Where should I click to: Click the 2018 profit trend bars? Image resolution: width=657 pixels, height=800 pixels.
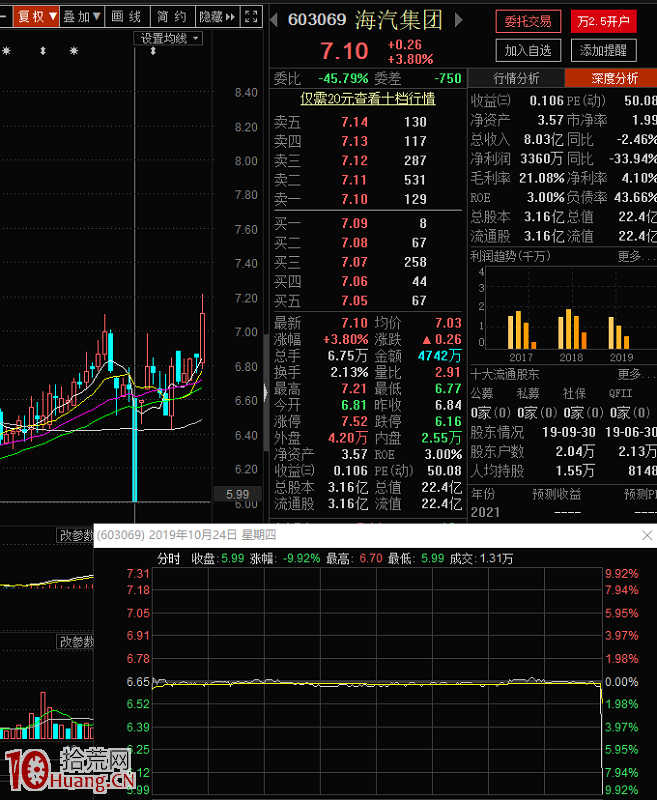pyautogui.click(x=572, y=329)
